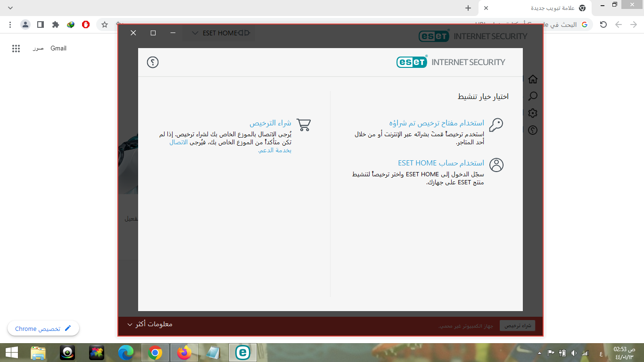Open File Explorer from the taskbar
644x362 pixels.
[x=38, y=353]
